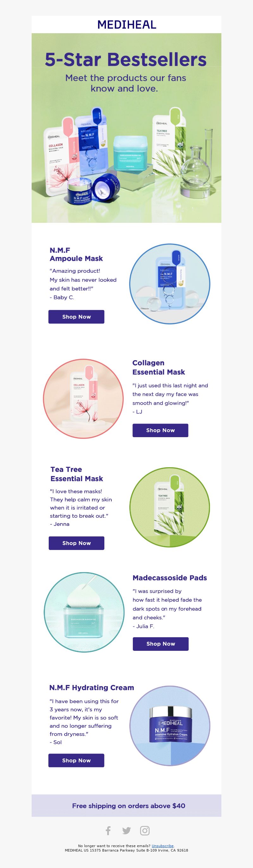253x868 pixels.
Task: Open the Twitter bird icon
Action: pos(126,831)
